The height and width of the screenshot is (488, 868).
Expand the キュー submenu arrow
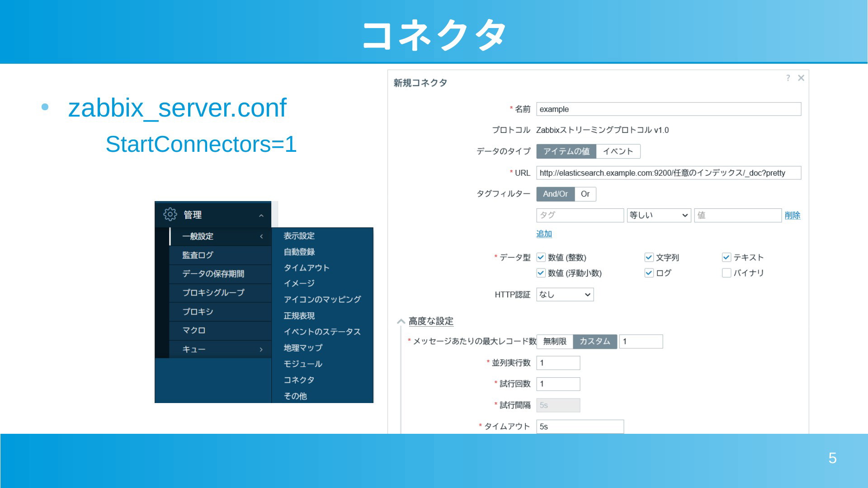[261, 349]
